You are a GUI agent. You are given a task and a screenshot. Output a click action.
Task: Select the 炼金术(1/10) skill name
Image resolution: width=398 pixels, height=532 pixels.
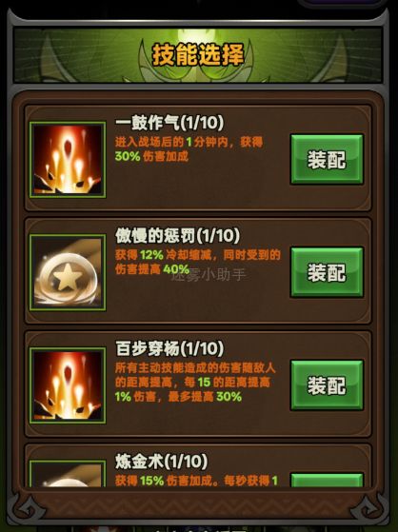point(161,462)
